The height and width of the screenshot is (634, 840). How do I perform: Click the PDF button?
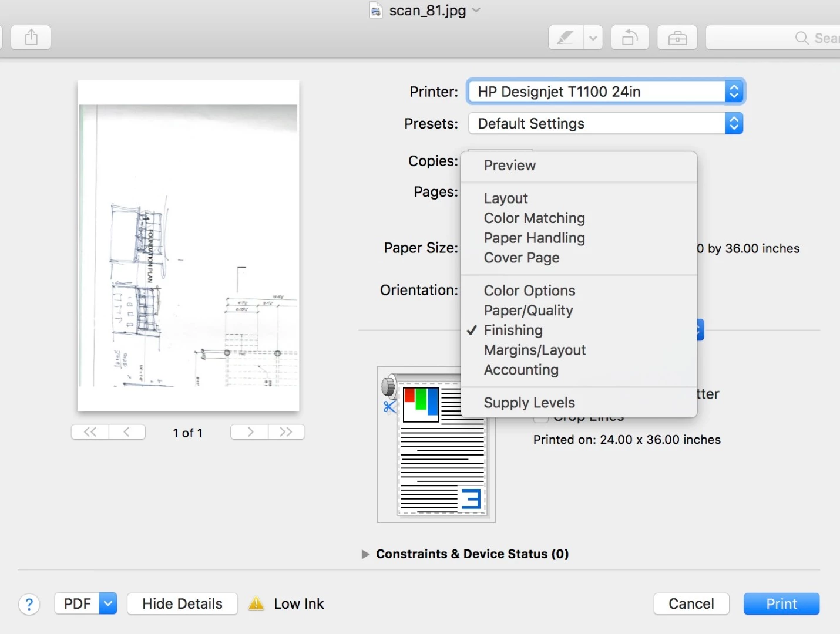point(77,603)
